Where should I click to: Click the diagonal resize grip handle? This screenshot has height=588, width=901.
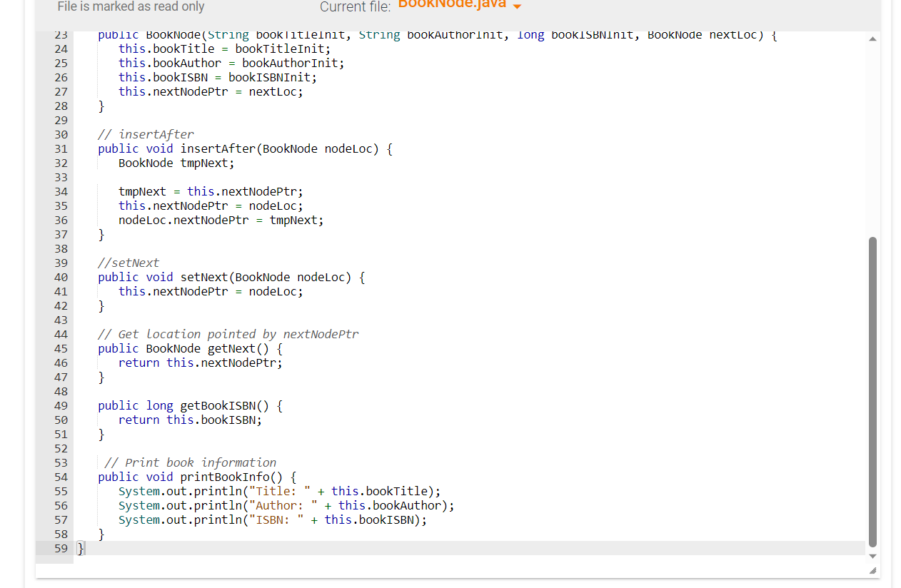tap(872, 570)
